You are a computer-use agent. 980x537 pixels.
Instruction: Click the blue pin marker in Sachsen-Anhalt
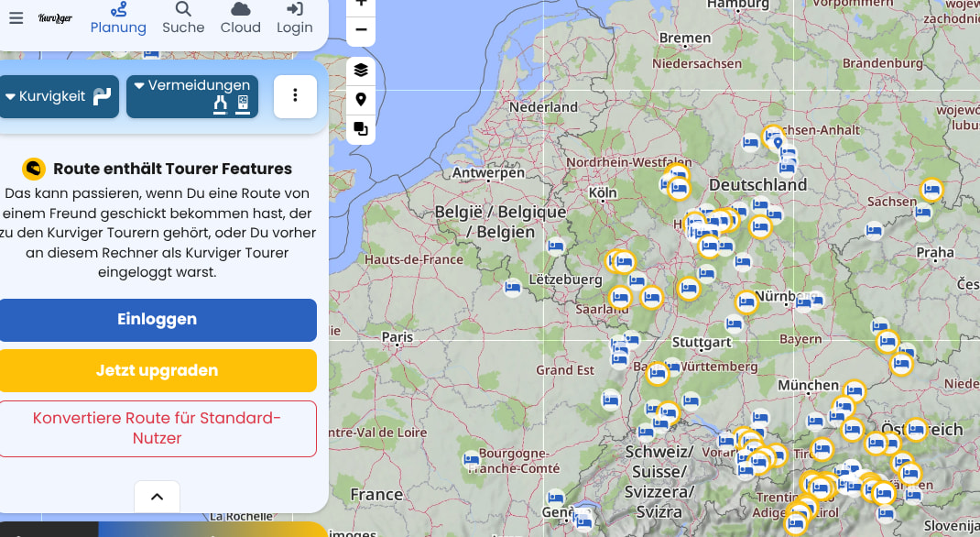coord(778,143)
